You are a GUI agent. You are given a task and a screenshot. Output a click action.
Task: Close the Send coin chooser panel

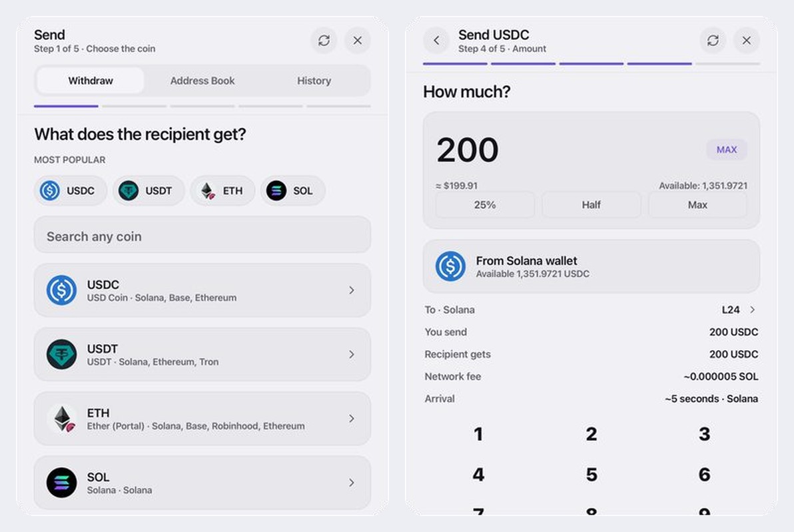(358, 40)
